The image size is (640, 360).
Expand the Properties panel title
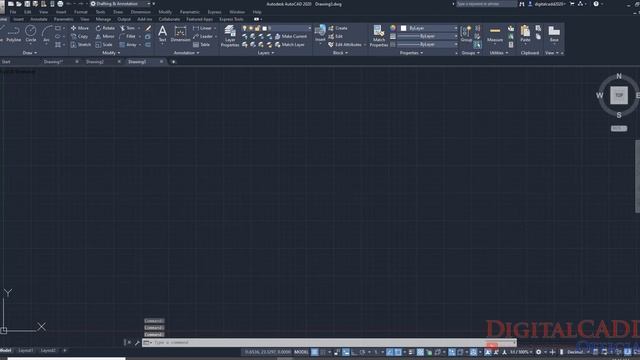click(x=411, y=53)
